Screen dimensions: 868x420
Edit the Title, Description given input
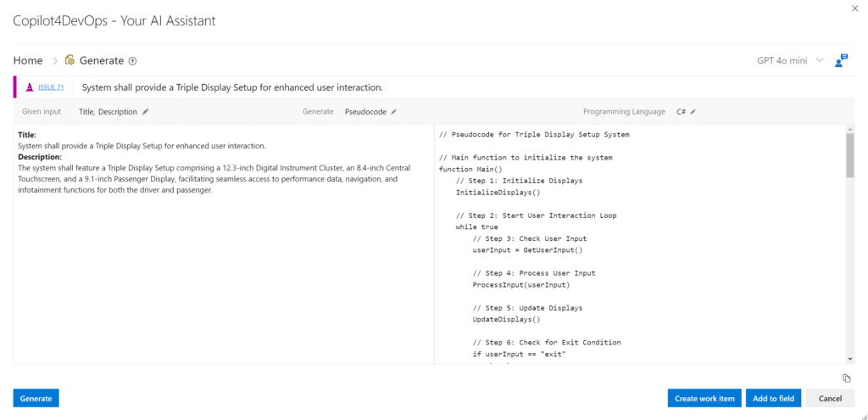pos(146,112)
